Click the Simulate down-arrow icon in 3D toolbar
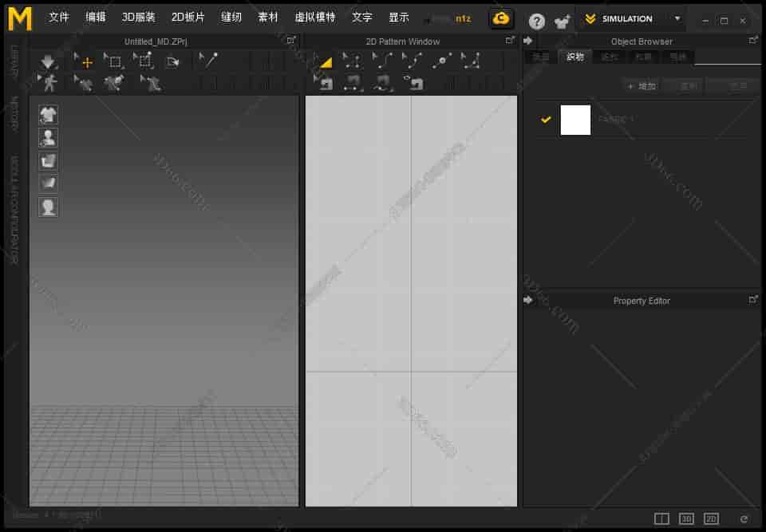Viewport: 766px width, 532px height. coord(49,61)
